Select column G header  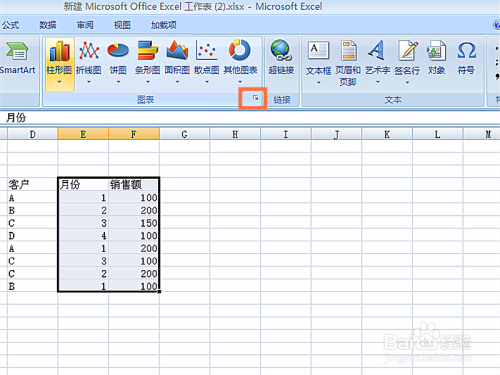(x=184, y=134)
